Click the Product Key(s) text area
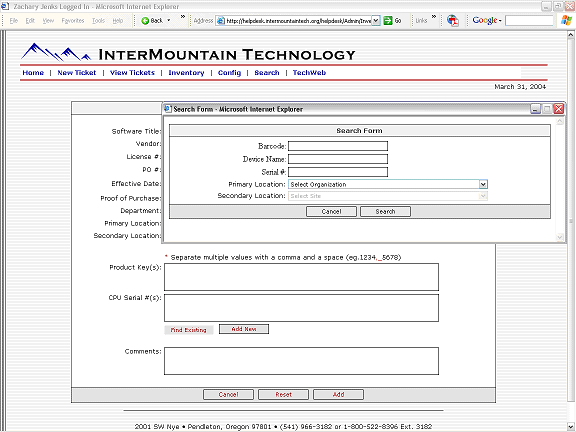Viewport: 576px width, 432px height. 301,277
